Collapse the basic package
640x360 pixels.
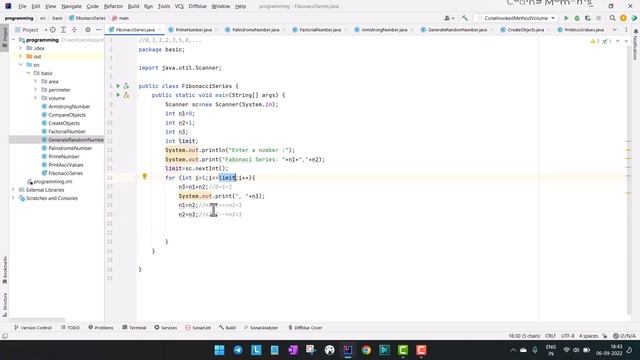point(28,73)
